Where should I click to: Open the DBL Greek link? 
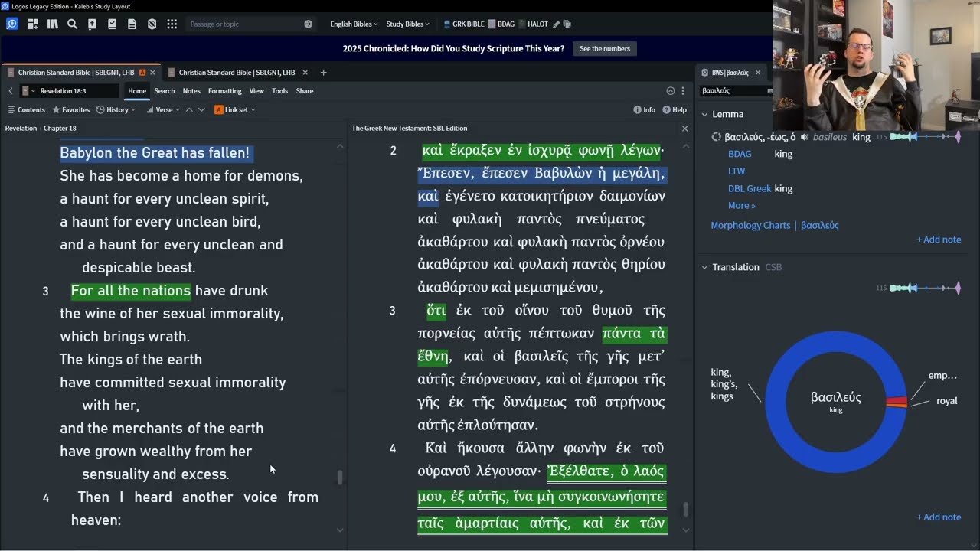(x=750, y=188)
